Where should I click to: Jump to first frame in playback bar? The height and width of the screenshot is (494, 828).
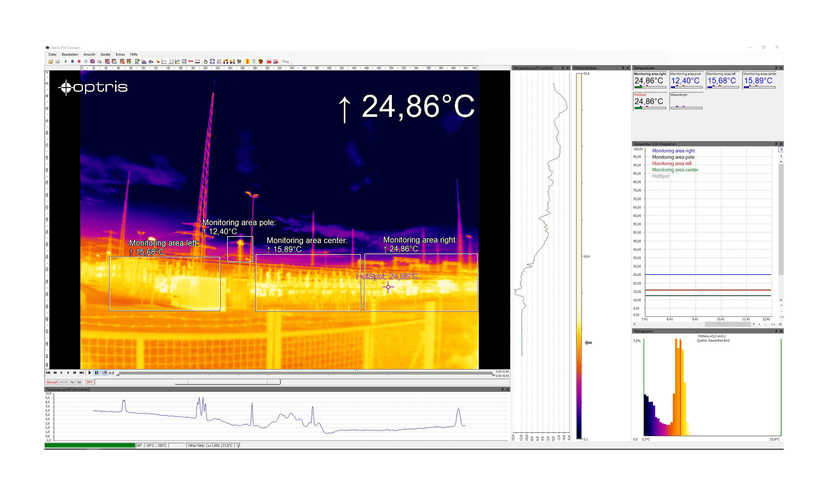[x=48, y=372]
